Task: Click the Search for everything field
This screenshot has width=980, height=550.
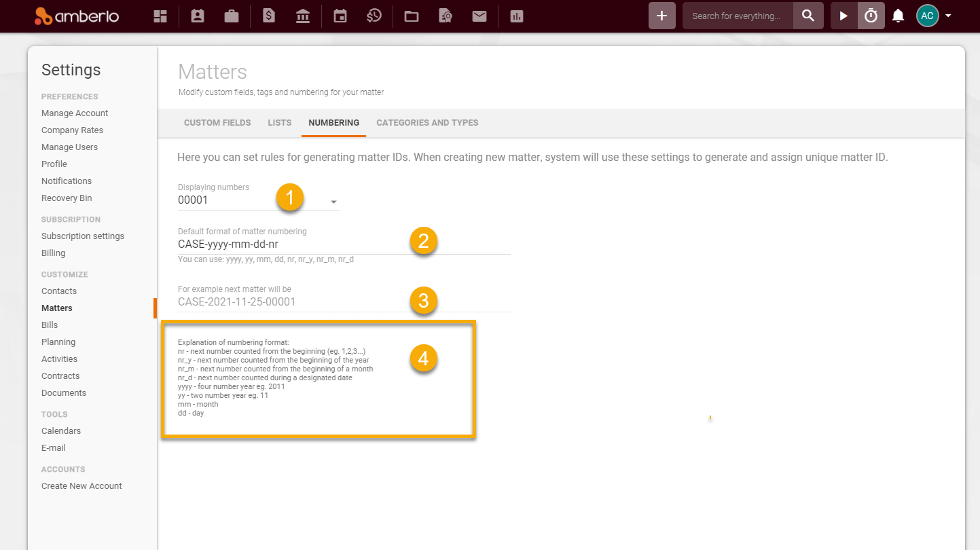Action: point(737,15)
